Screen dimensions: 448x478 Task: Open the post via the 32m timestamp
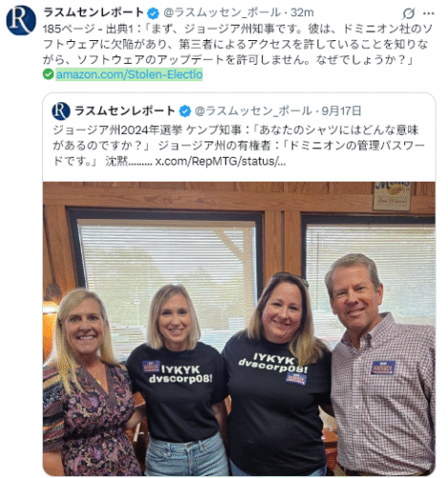click(302, 12)
